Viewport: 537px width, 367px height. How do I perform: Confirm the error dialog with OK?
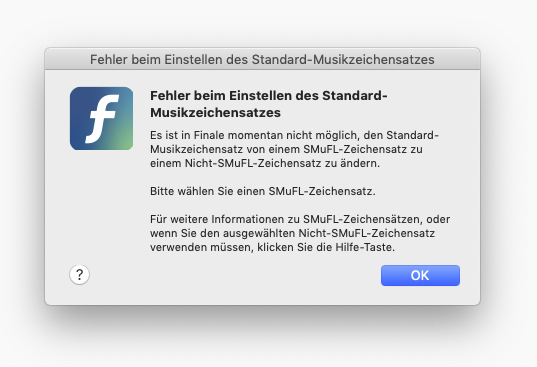coord(420,275)
